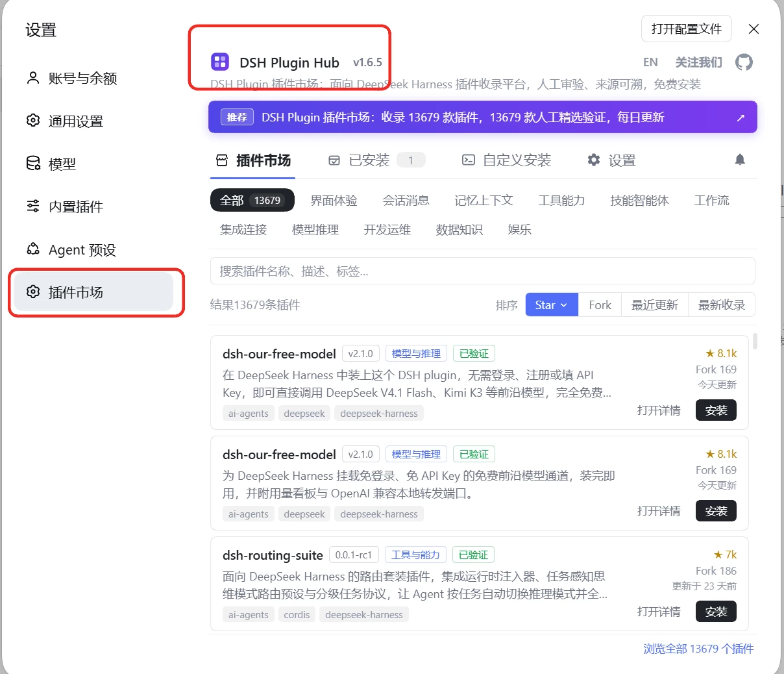The image size is (784, 674).
Task: Filter by 模型推理 category
Action: pos(315,230)
